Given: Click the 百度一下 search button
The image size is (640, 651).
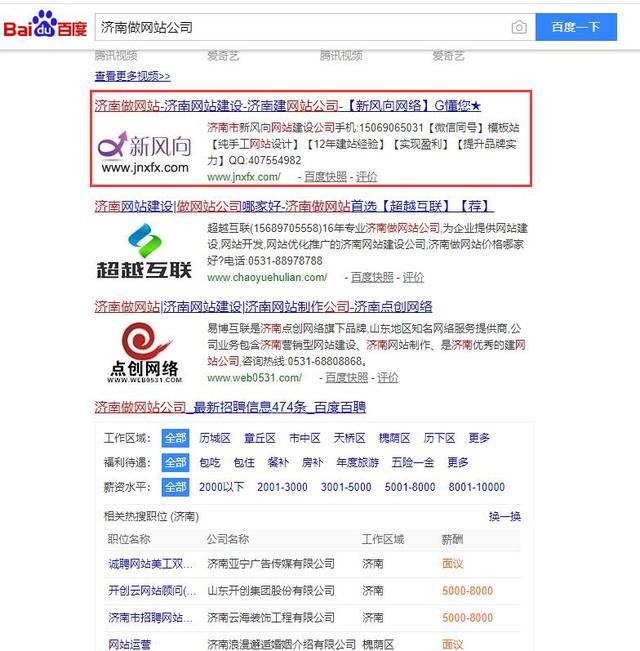Looking at the screenshot, I should tap(576, 27).
